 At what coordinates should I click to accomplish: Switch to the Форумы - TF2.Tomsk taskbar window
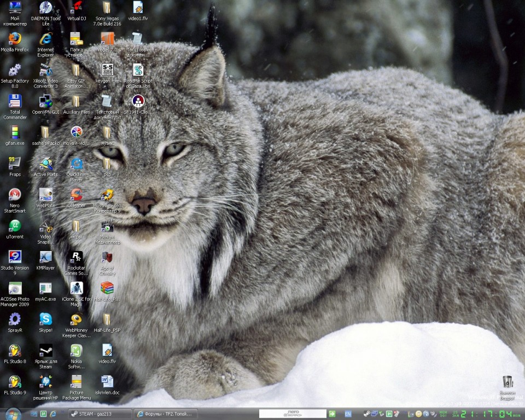pos(165,414)
